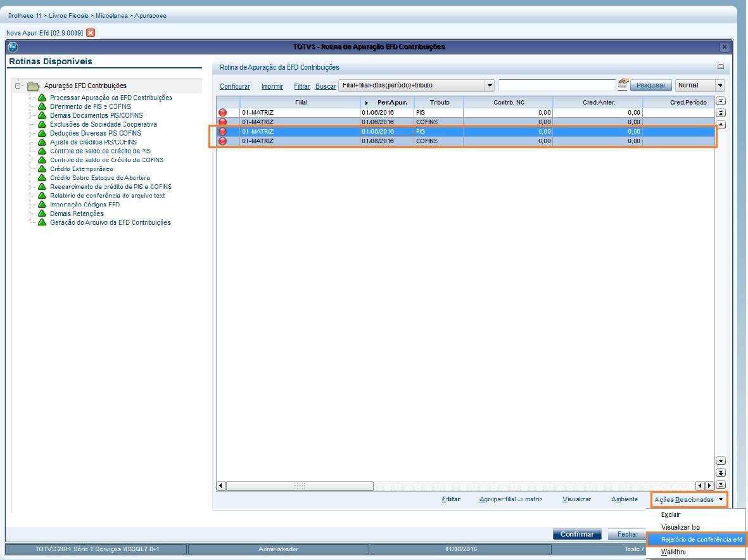Click green icon for Crédito Sobre Estoque de Abertura
This screenshot has width=748, height=560.
[x=42, y=178]
